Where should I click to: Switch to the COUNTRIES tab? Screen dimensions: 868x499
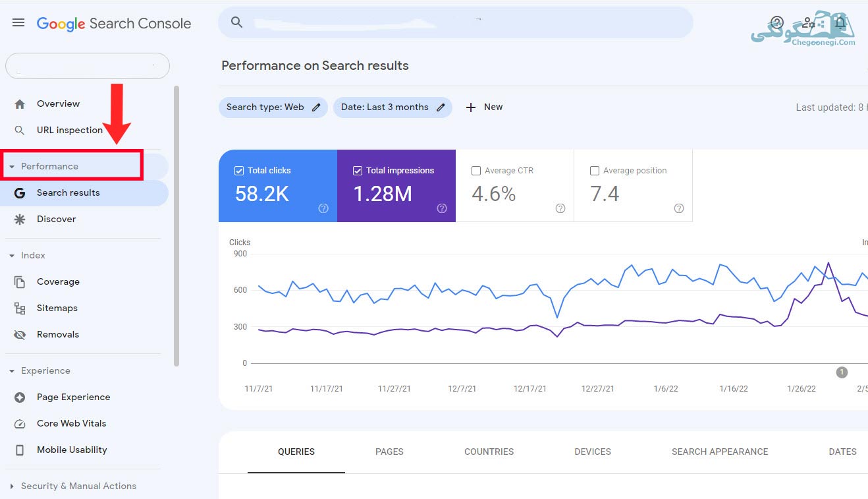489,452
